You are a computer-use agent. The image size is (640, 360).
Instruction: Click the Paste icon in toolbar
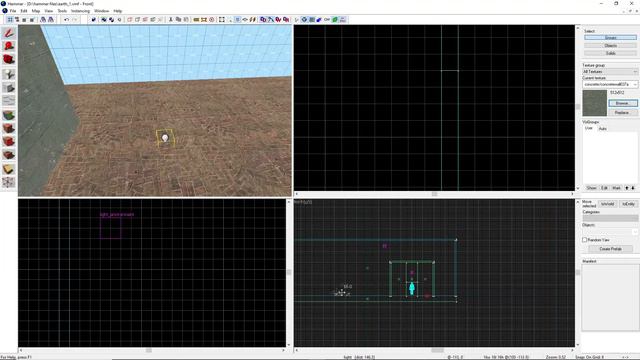pos(186,20)
